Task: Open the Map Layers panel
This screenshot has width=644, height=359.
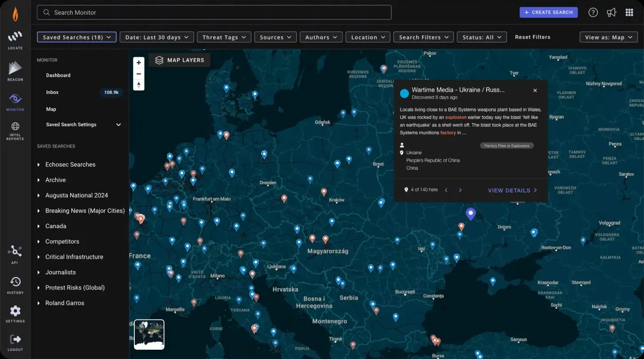Action: pos(180,60)
